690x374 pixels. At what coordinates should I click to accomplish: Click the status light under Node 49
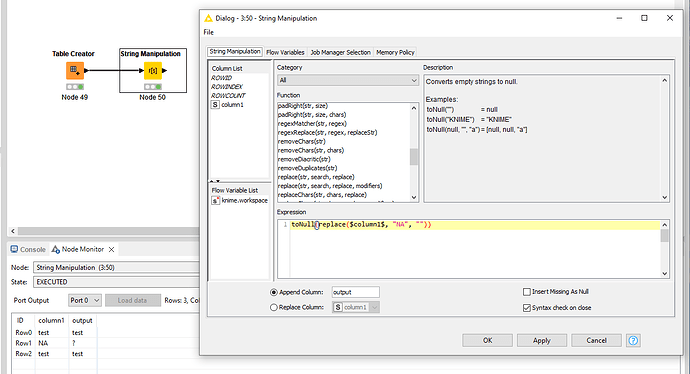[x=75, y=87]
